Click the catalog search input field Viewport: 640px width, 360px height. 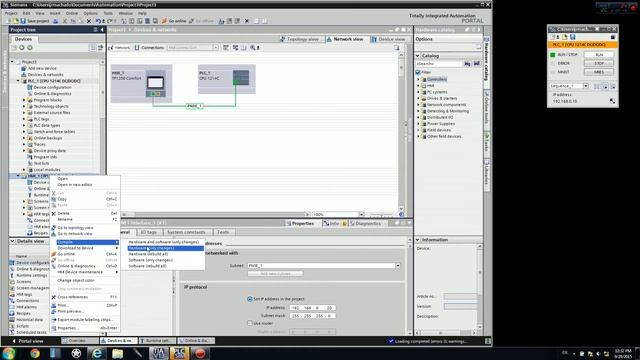(x=439, y=64)
